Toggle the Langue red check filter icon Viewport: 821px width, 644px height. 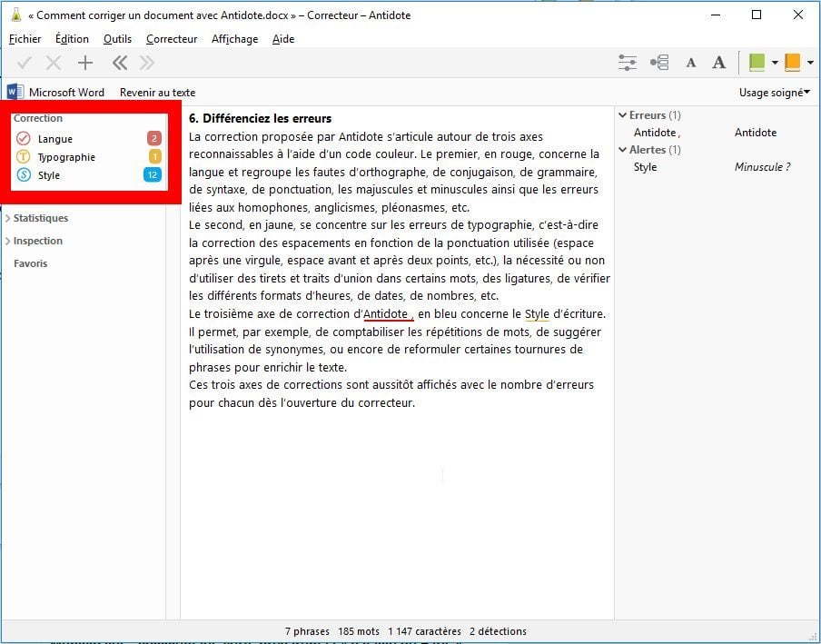24,138
